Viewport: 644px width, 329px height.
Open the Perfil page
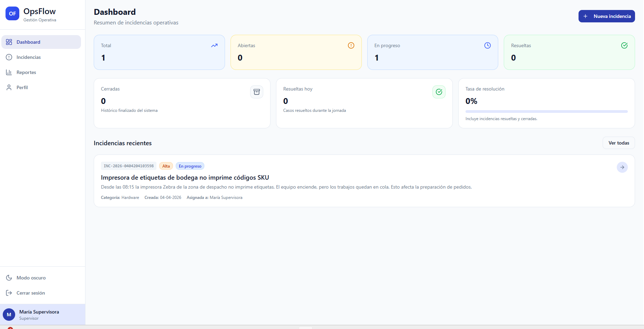click(x=41, y=87)
